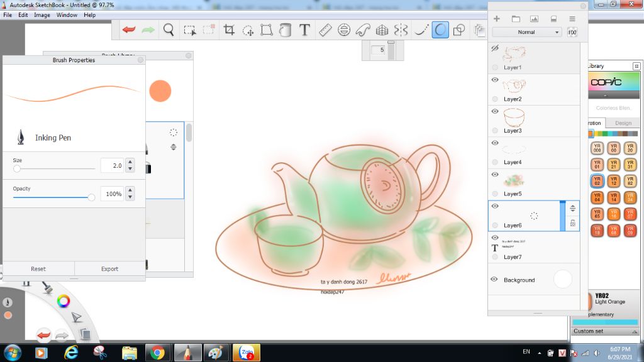This screenshot has height=362, width=644.
Task: Switch to the Design tab in Copic Library
Action: [623, 123]
